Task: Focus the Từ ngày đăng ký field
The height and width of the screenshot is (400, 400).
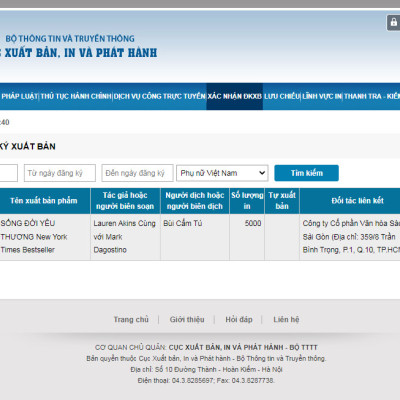Action: point(60,173)
